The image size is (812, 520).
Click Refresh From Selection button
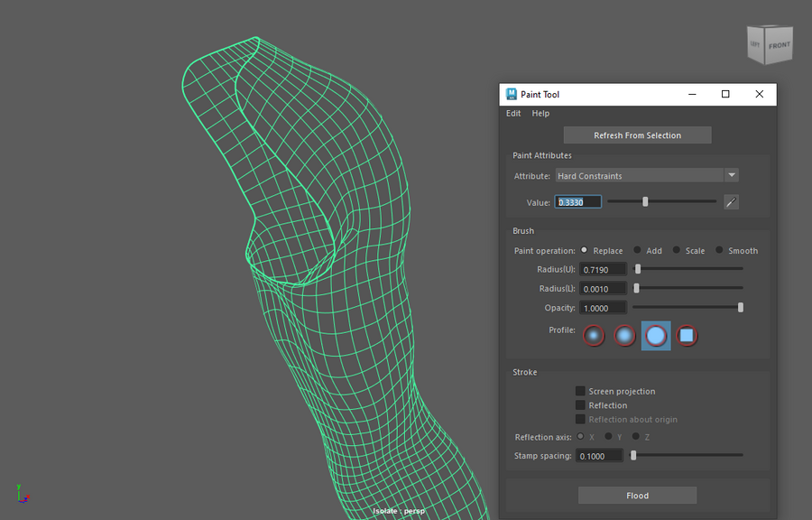pyautogui.click(x=637, y=135)
